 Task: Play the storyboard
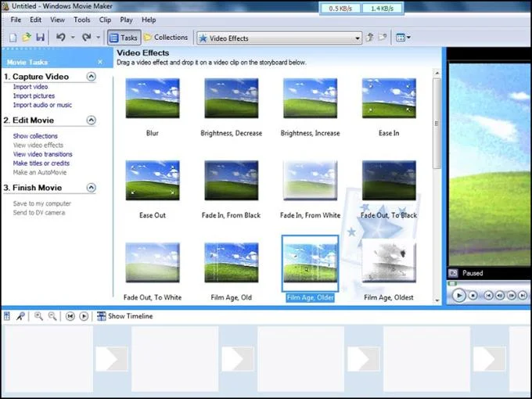point(84,316)
